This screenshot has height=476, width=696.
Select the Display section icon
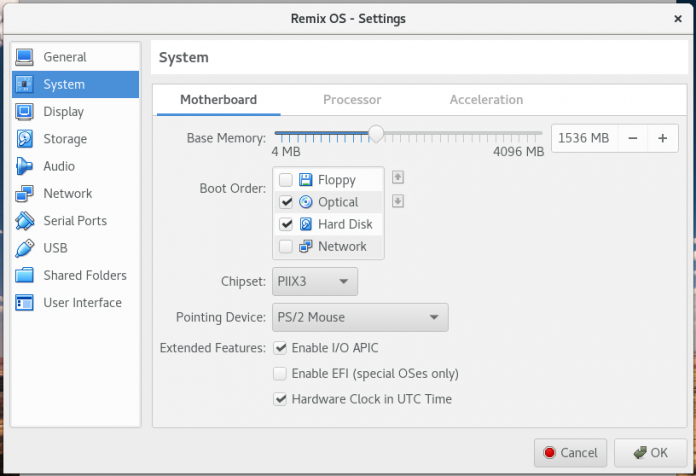(x=25, y=112)
